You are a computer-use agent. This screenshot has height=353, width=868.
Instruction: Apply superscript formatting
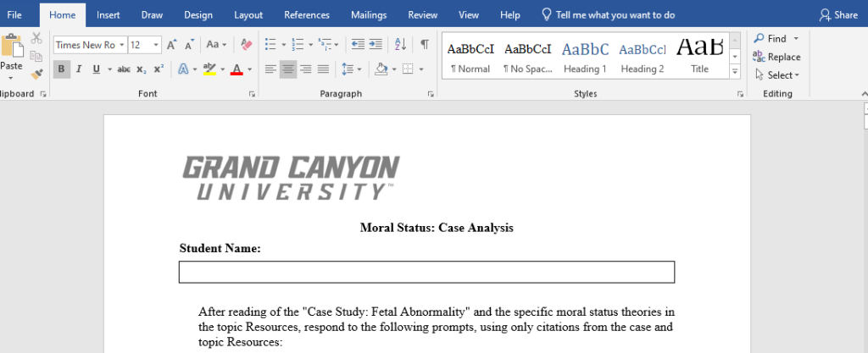(159, 69)
